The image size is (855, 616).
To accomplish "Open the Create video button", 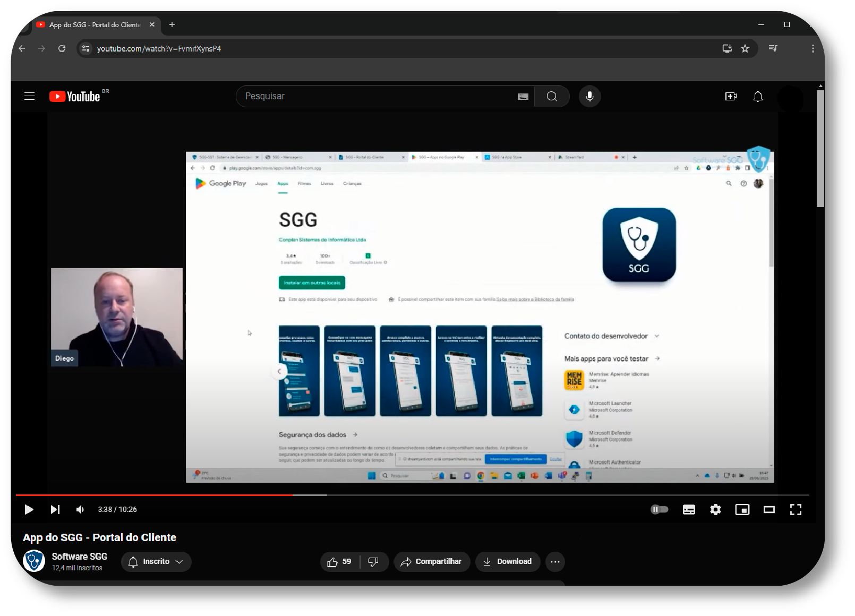I will click(x=731, y=96).
